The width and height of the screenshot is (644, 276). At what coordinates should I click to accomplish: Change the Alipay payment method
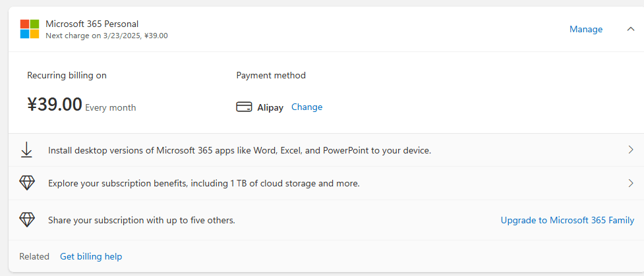point(307,107)
